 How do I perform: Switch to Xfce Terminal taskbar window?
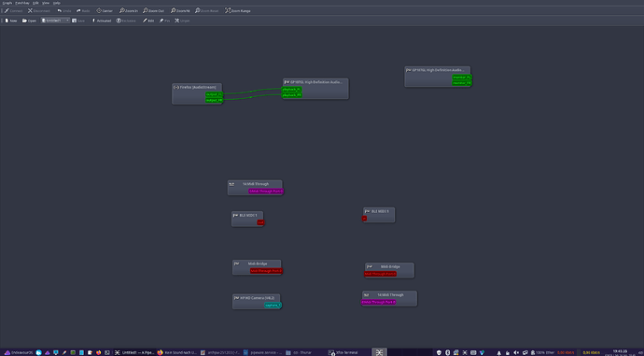(343, 352)
